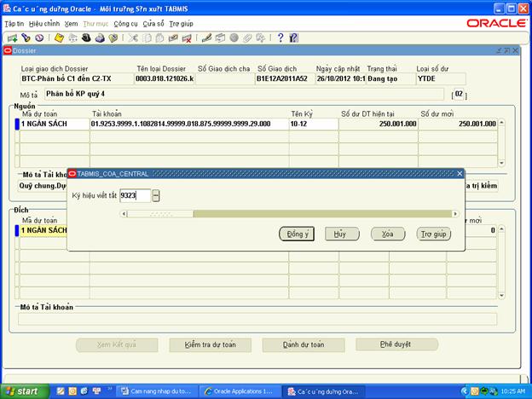Click the Hủy button in dialog
The height and width of the screenshot is (399, 532).
(342, 234)
